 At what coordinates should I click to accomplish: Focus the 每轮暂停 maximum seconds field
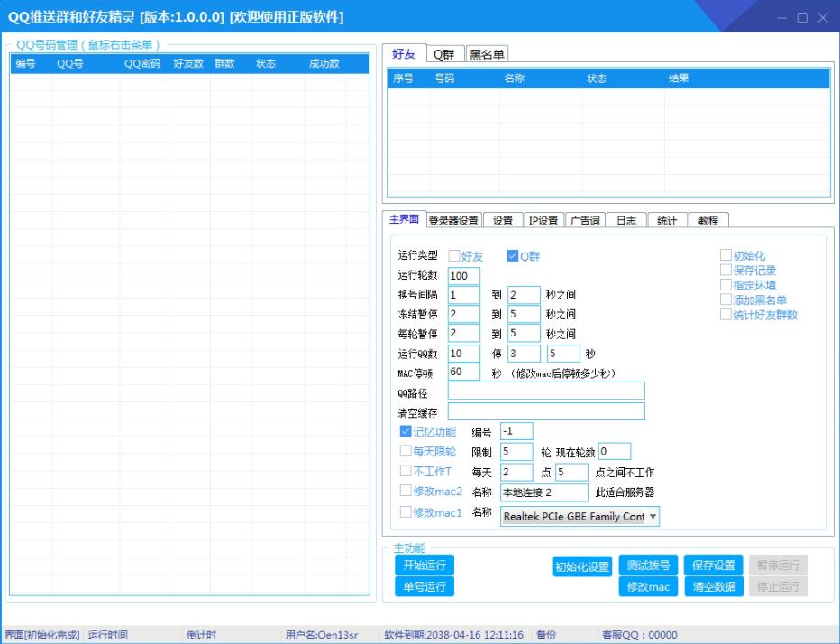click(524, 333)
